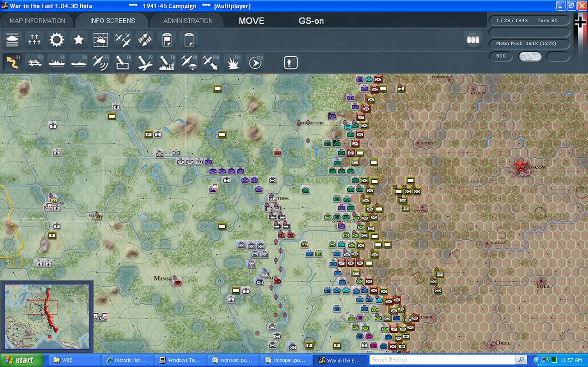This screenshot has height=367, width=588.
Task: Click the Vyazma city label
Action: coord(421,211)
